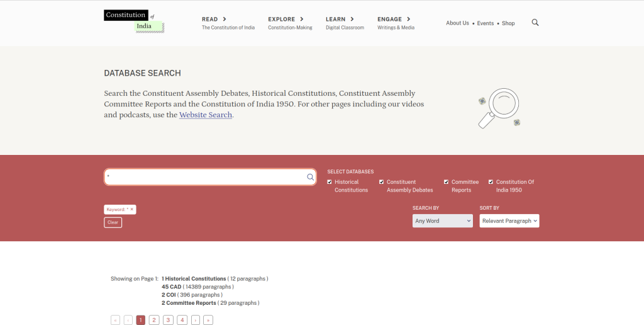Uncheck Historical Constitutions database
The image size is (644, 325).
click(x=330, y=182)
